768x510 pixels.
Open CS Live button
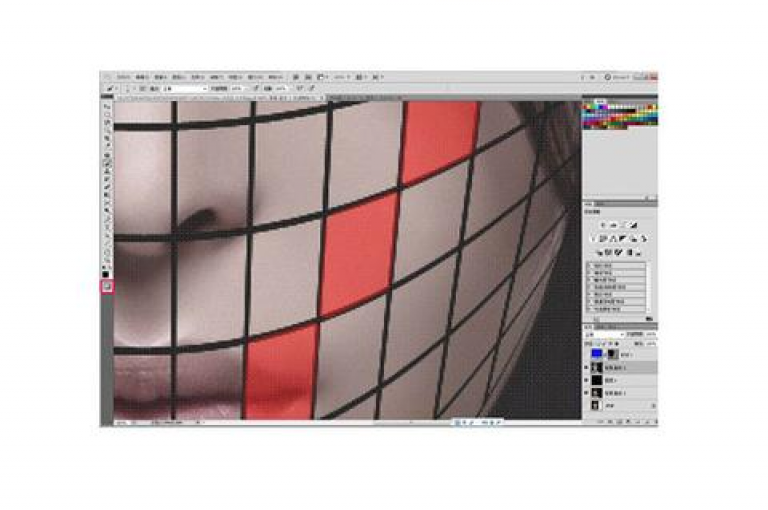(618, 77)
